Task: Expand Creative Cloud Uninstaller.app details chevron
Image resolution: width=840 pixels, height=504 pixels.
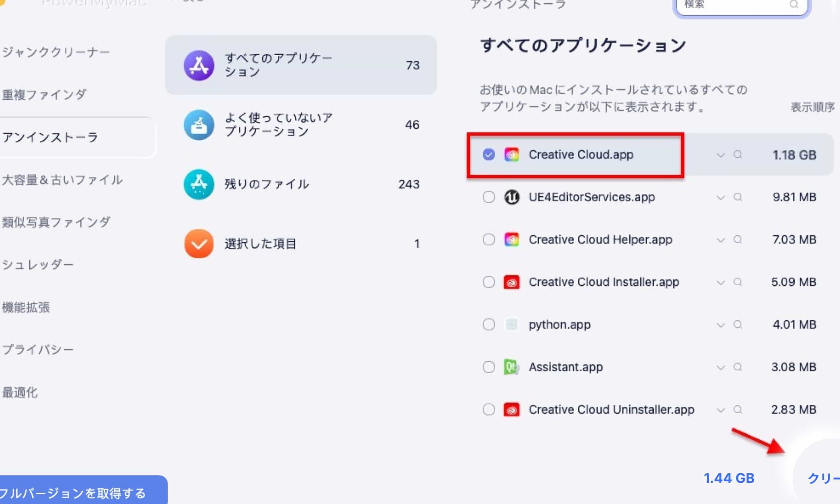Action: (720, 410)
